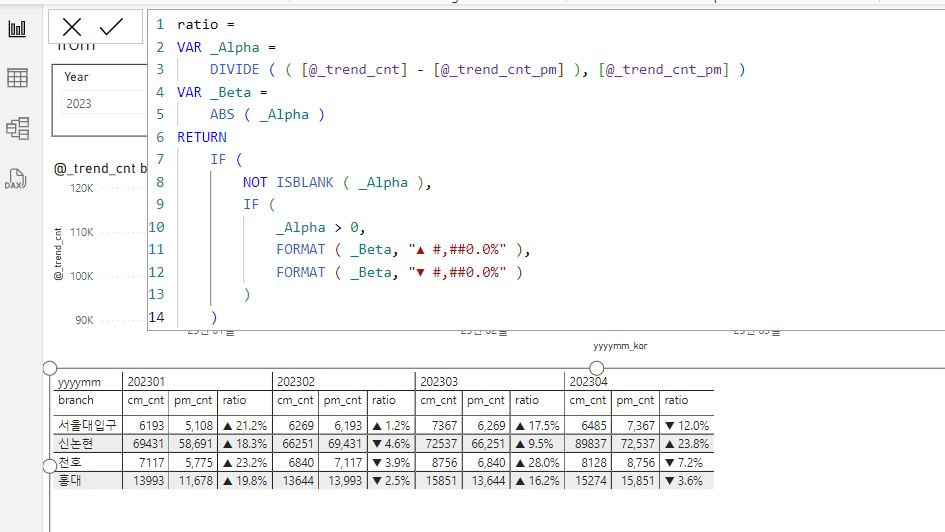
Task: Click the yyyymm_kor axis title
Action: tap(620, 346)
